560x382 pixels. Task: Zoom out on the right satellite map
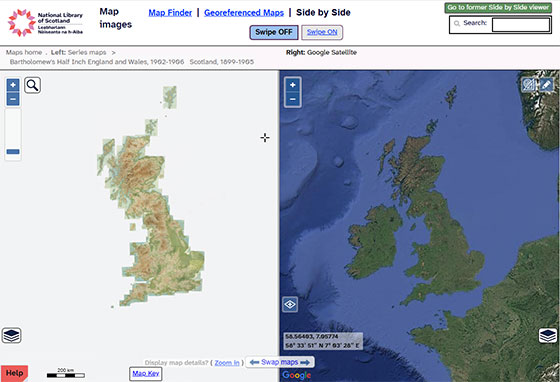(292, 99)
